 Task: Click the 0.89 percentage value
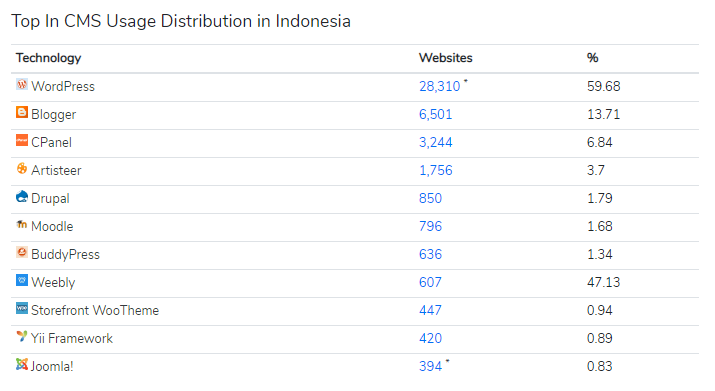[x=600, y=338]
